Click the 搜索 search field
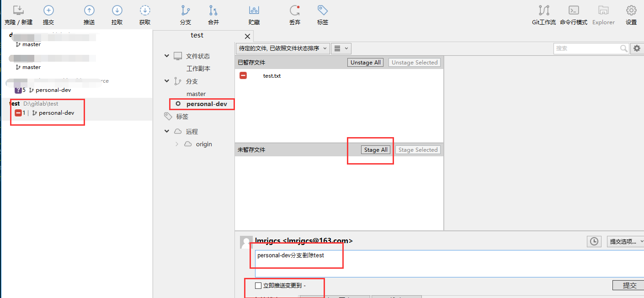 coord(586,48)
